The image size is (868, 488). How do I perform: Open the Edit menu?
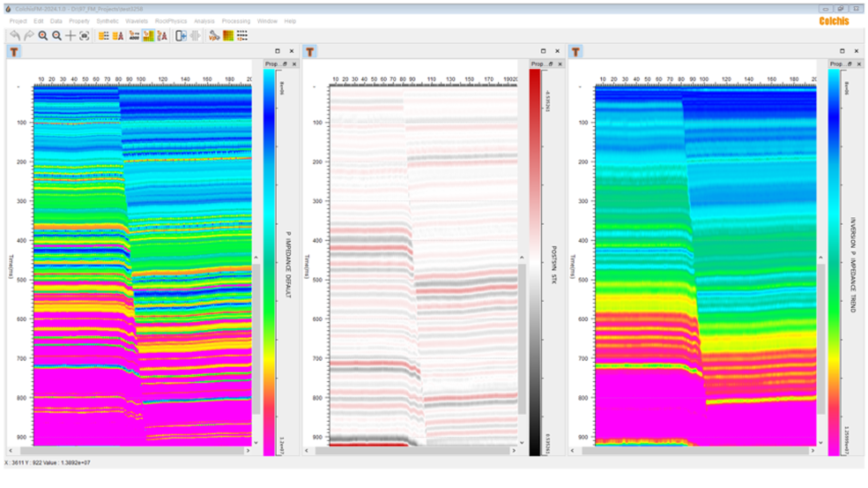point(38,21)
